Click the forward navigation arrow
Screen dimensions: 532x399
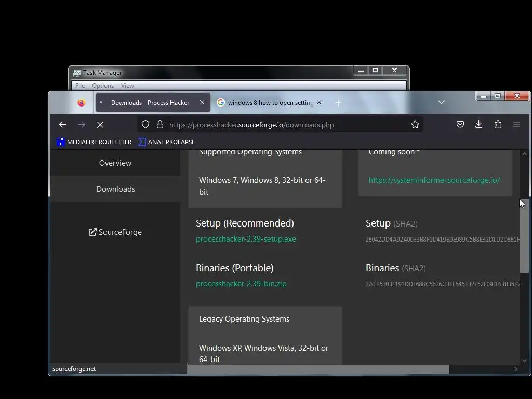point(82,125)
